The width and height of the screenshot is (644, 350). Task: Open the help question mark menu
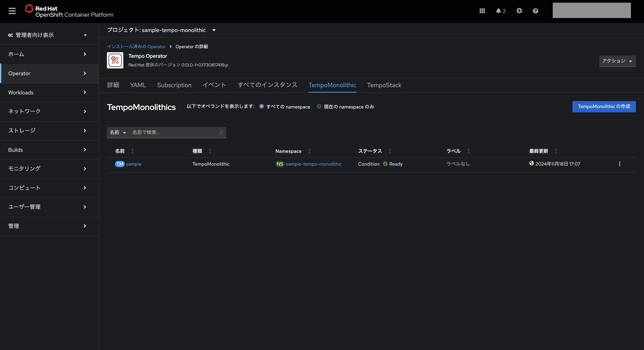click(535, 11)
